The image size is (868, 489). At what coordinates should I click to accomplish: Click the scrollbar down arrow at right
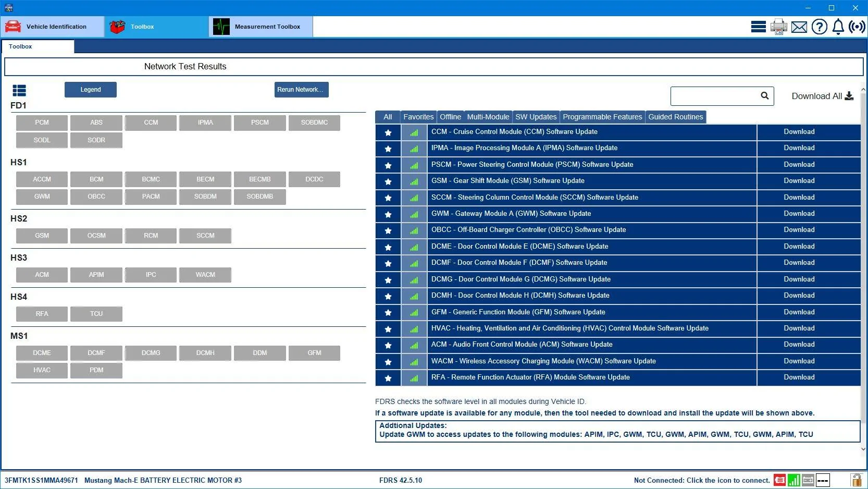tap(863, 449)
